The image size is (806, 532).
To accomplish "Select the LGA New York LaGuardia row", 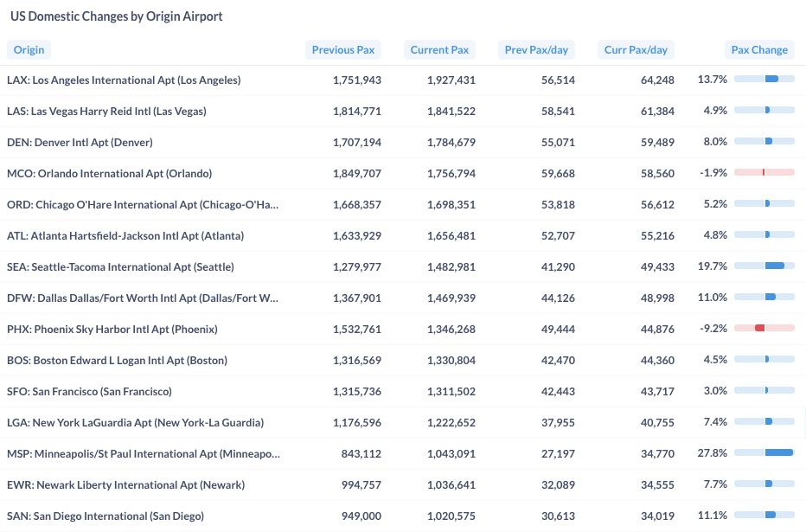I will [x=403, y=422].
